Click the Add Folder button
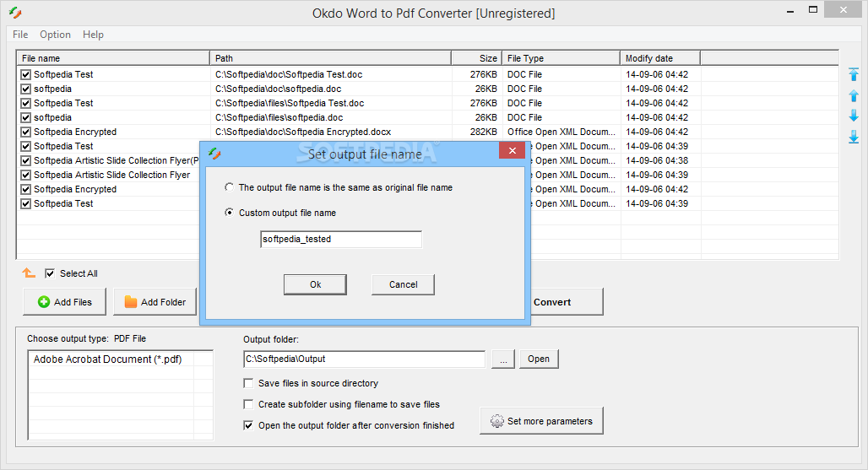This screenshot has height=470, width=868. click(x=155, y=302)
